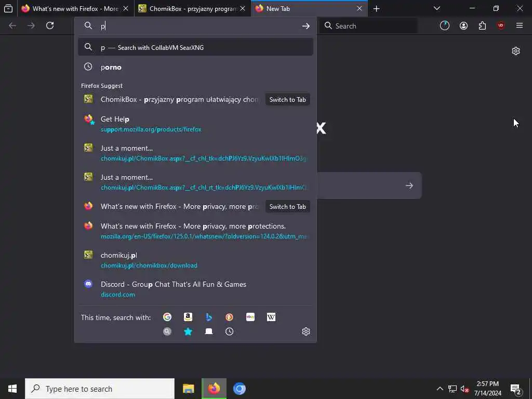Search this time with Wikipedia

[271, 317]
